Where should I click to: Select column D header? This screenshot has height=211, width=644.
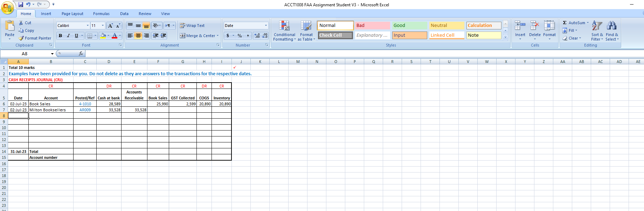[x=109, y=62]
